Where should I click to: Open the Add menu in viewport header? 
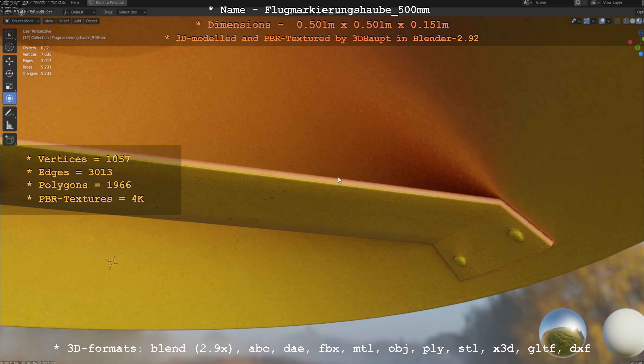77,21
